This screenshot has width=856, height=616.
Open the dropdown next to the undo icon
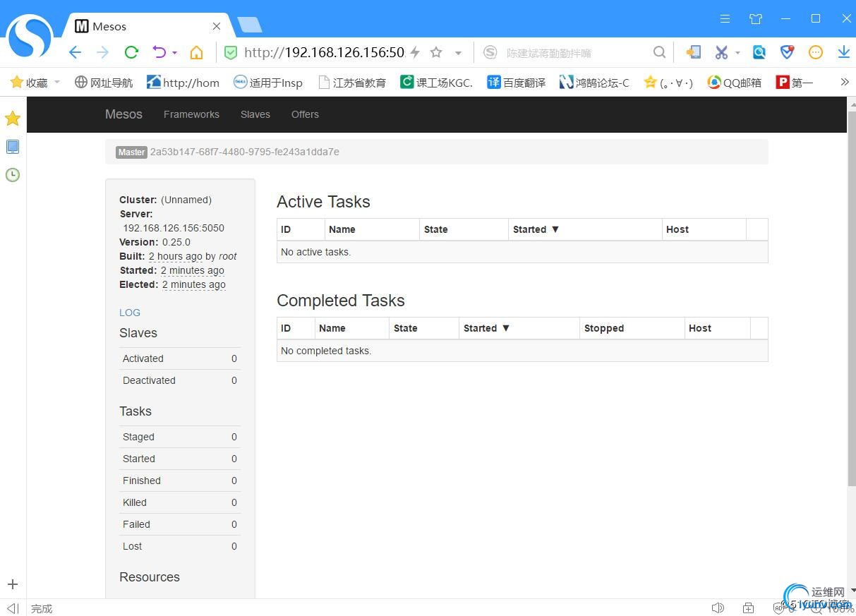[x=174, y=53]
